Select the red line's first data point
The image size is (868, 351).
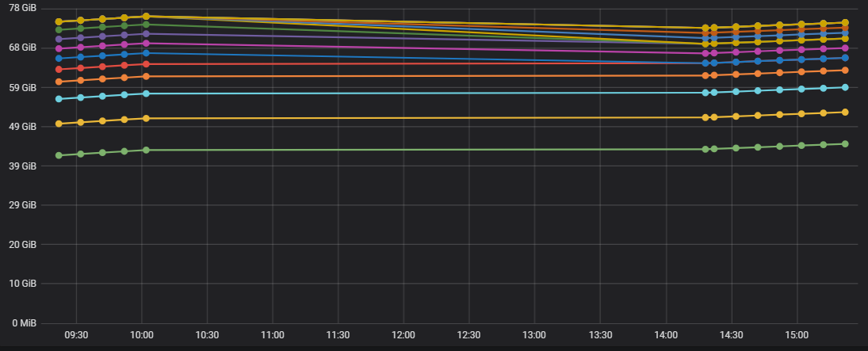coord(59,70)
